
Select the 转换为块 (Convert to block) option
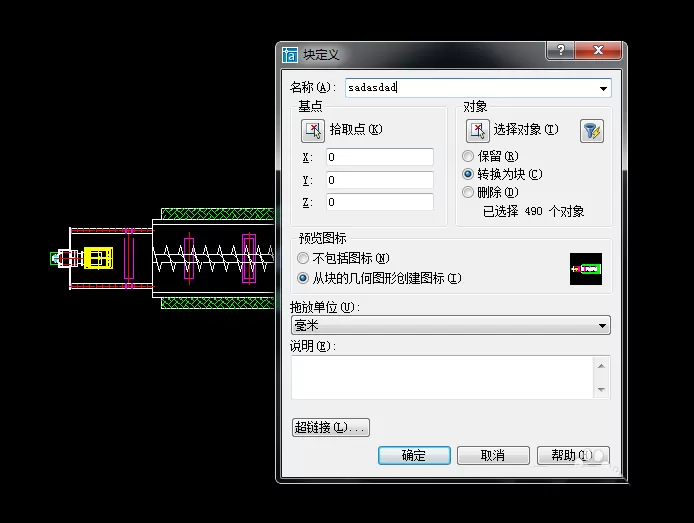pos(468,174)
